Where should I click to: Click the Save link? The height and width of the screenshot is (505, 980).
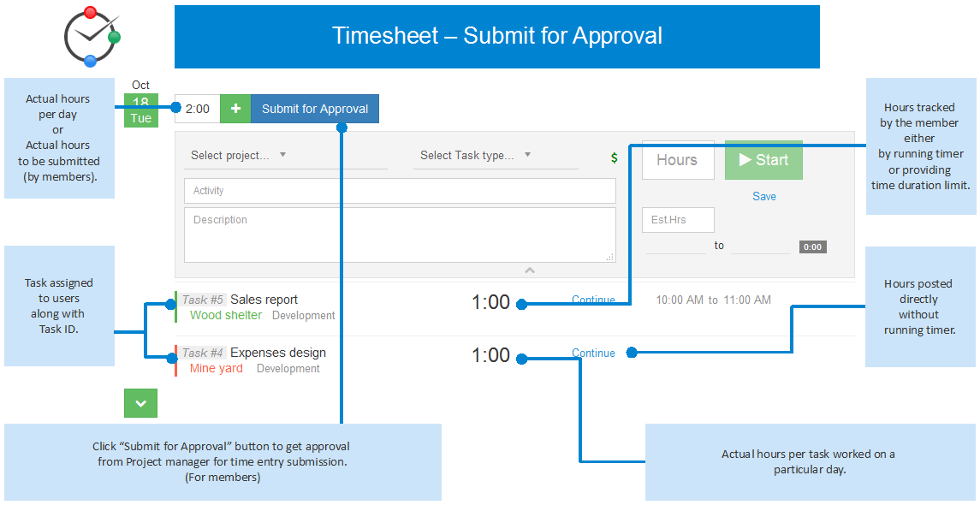[x=763, y=196]
